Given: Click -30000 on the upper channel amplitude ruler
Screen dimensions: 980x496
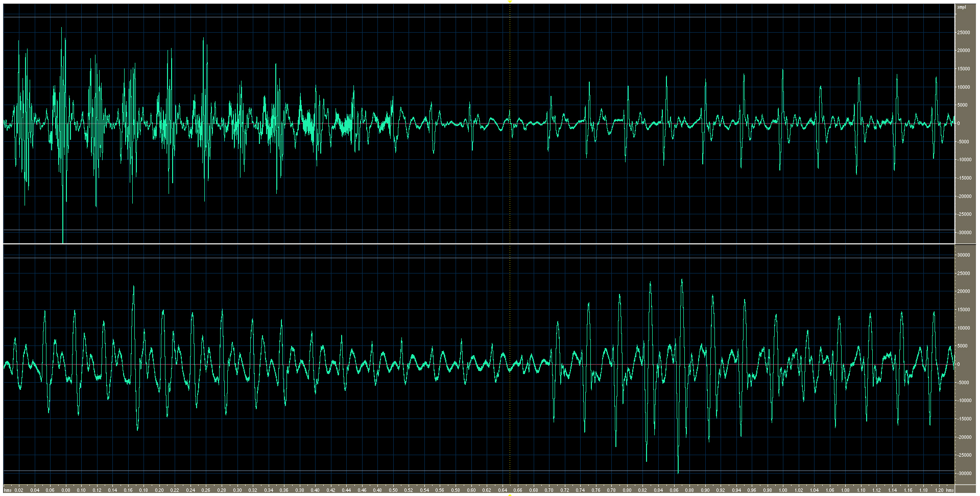Looking at the screenshot, I should point(964,233).
